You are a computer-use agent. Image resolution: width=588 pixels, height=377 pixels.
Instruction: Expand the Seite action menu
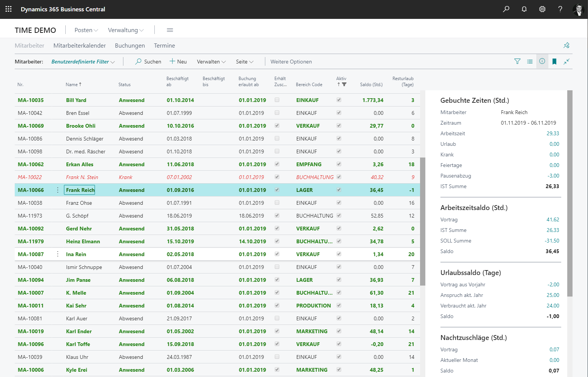pos(245,62)
